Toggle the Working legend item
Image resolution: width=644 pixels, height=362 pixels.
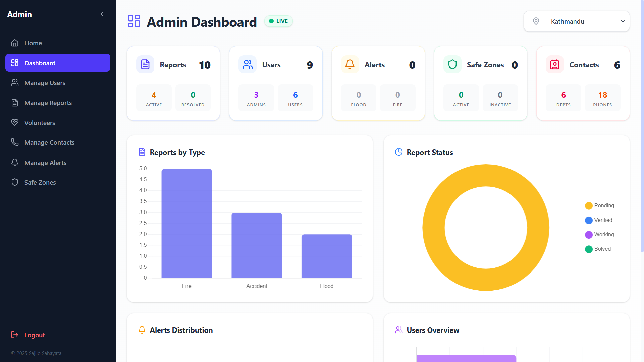pos(599,235)
